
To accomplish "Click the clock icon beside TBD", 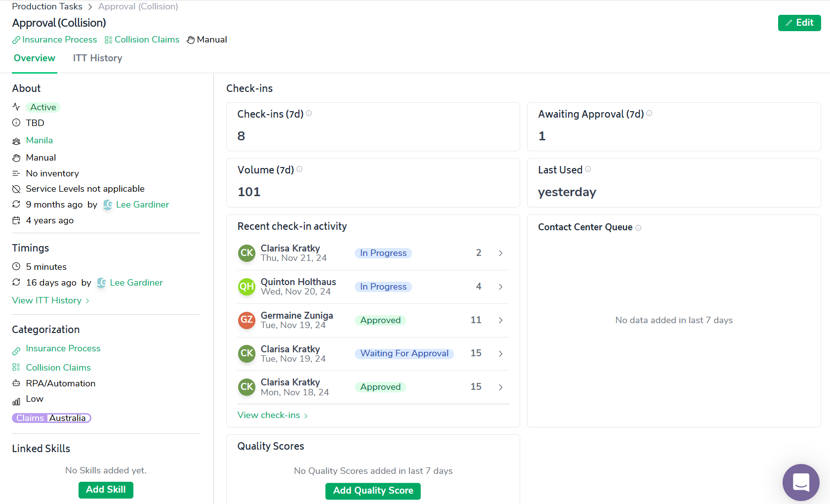I will [16, 123].
